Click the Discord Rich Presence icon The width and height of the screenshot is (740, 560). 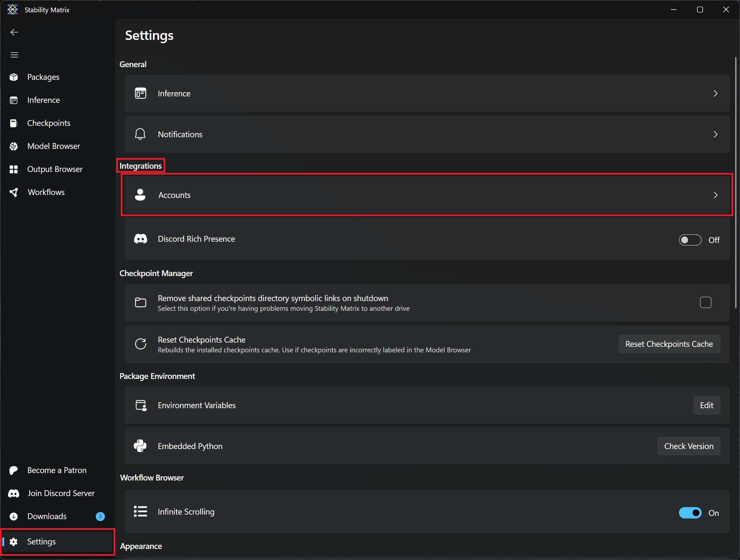click(141, 239)
